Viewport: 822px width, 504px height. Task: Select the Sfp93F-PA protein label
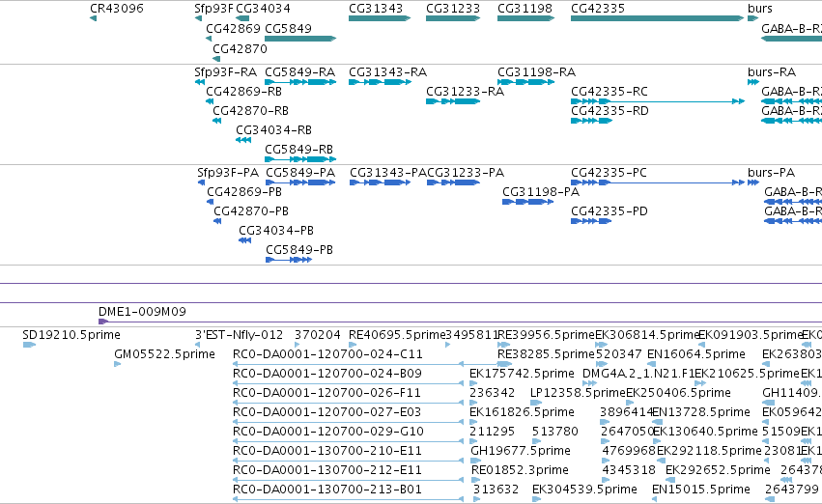[x=228, y=173]
